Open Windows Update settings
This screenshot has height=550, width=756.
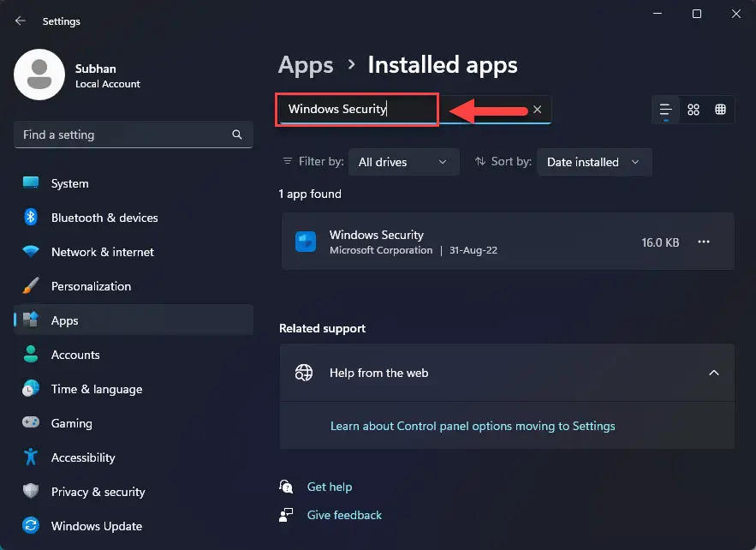click(134, 526)
